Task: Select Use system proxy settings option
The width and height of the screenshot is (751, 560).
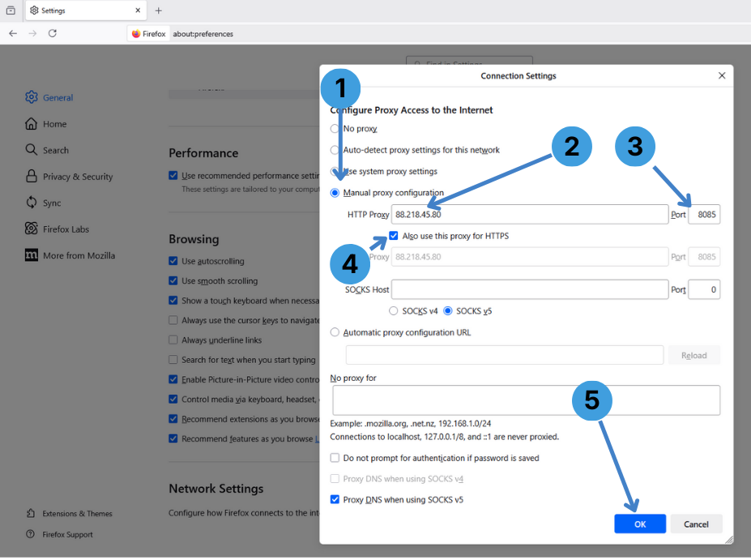Action: tap(335, 172)
